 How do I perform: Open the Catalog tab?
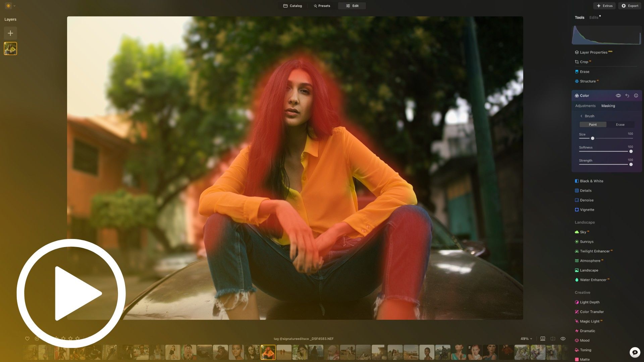[x=292, y=6]
